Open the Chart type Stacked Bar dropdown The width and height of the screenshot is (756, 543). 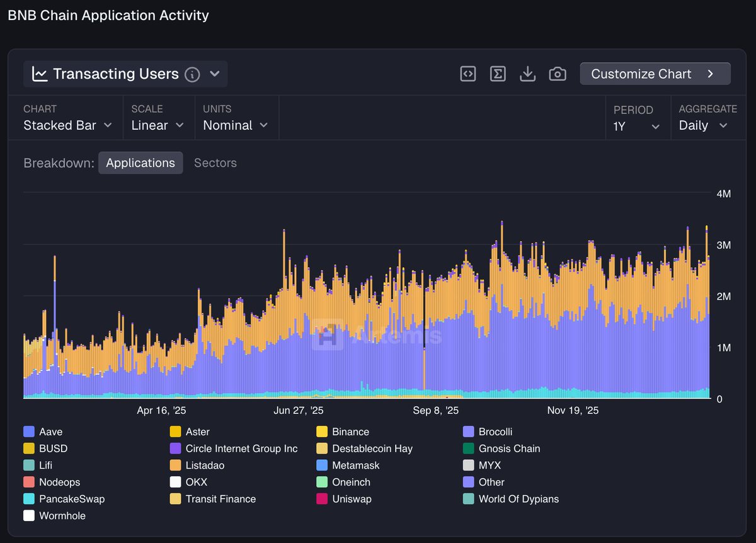coord(68,125)
